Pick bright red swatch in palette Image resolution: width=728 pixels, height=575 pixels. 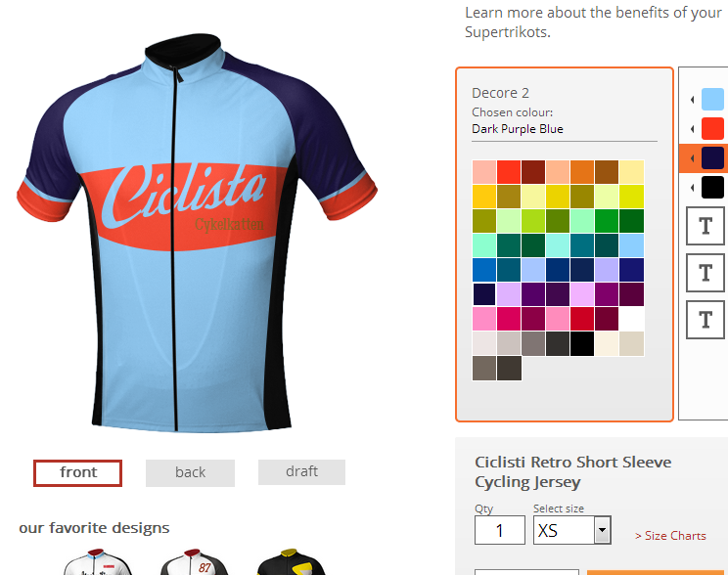tap(509, 172)
